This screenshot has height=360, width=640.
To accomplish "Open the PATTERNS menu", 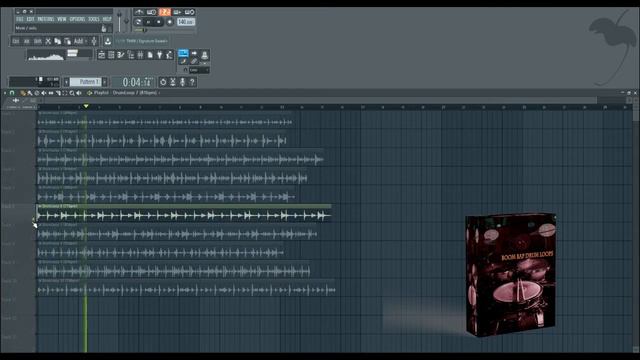I will pos(46,19).
